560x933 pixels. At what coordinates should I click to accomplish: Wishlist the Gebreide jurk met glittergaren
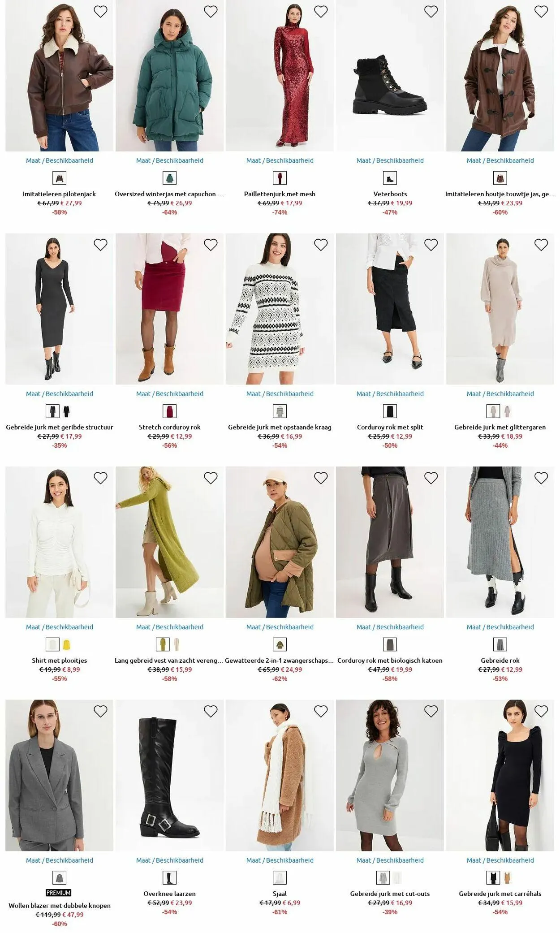click(x=541, y=245)
